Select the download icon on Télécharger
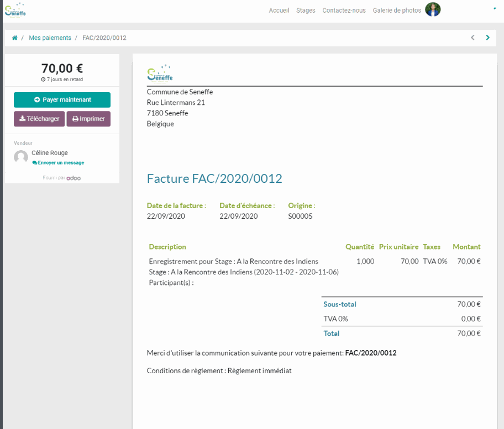Viewport: 504px width, 429px height. click(x=23, y=119)
